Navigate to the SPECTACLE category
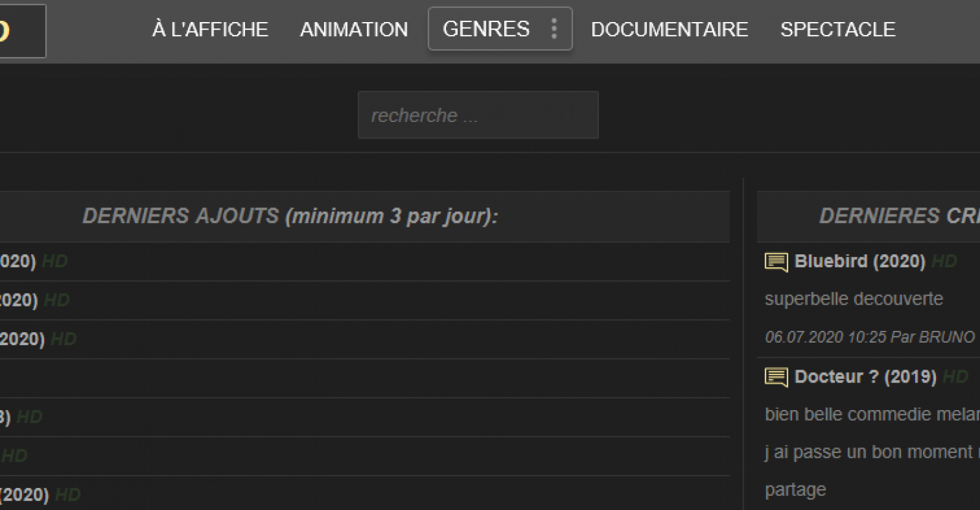This screenshot has width=980, height=510. pos(837,29)
